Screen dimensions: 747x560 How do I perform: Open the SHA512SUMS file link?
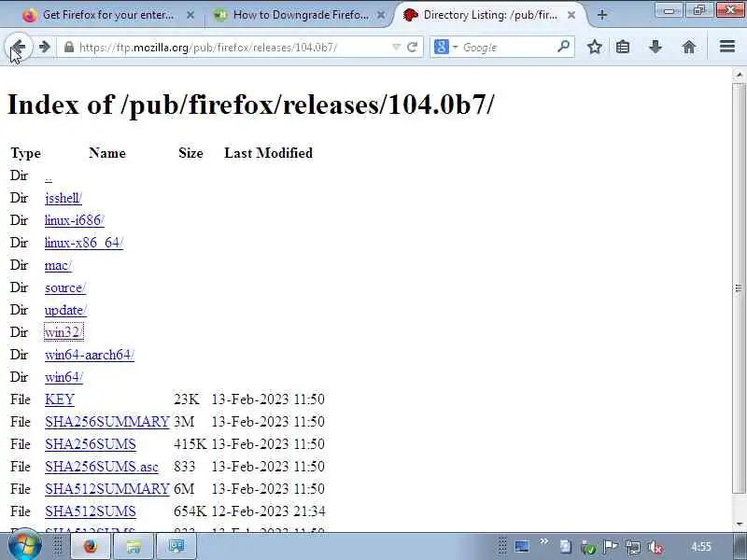pos(91,511)
